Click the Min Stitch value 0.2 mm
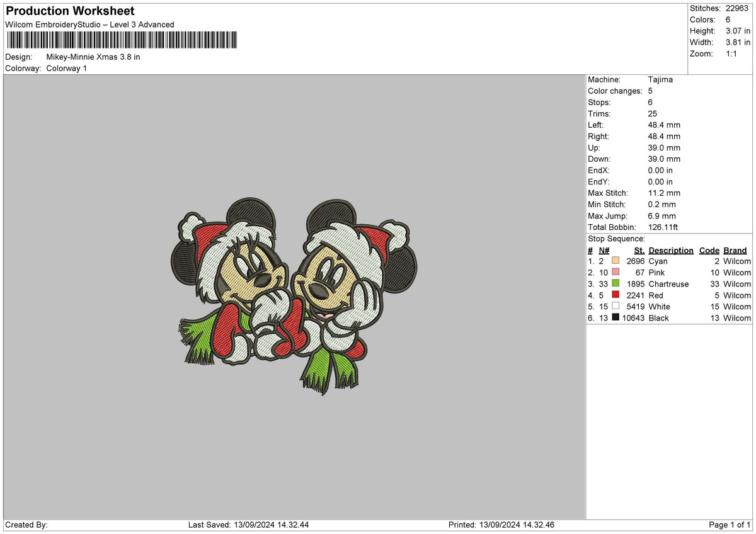The height and width of the screenshot is (534, 756). click(661, 204)
